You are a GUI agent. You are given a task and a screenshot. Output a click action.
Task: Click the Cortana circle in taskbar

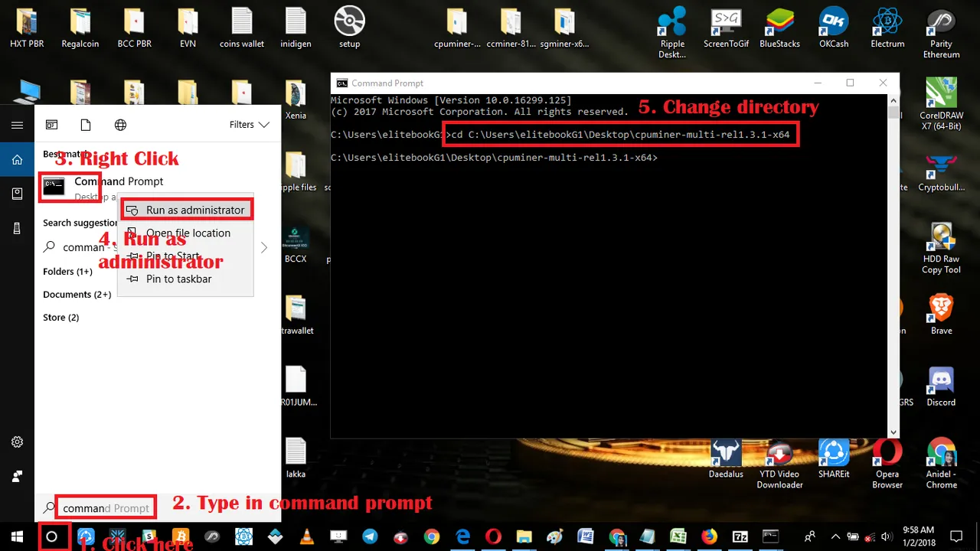pos(52,536)
